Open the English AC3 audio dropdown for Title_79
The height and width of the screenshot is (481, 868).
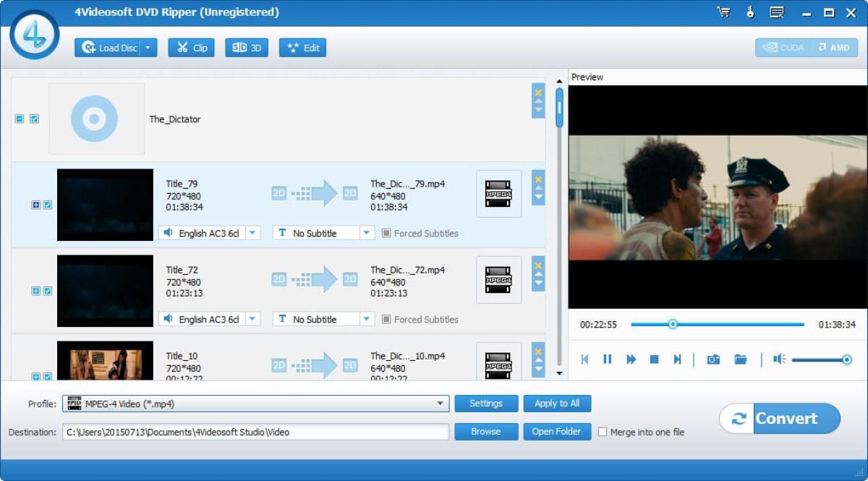tap(251, 233)
